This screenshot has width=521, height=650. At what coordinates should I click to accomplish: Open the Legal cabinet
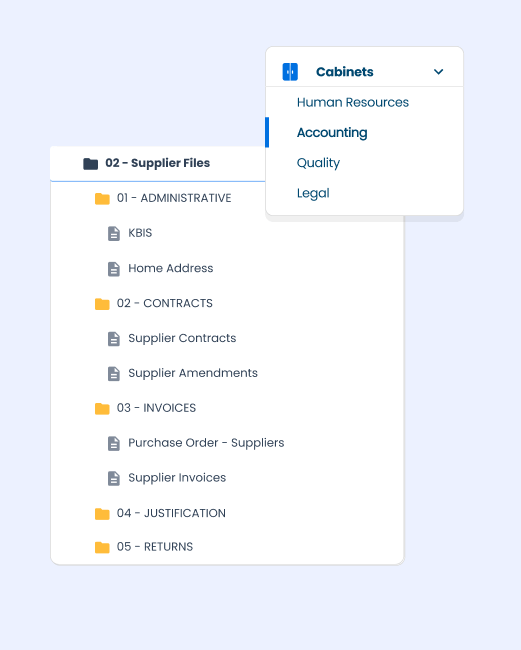(x=313, y=193)
